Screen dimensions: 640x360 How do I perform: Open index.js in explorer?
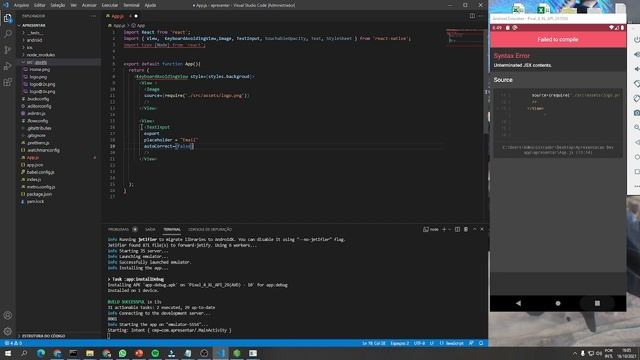(x=34, y=180)
